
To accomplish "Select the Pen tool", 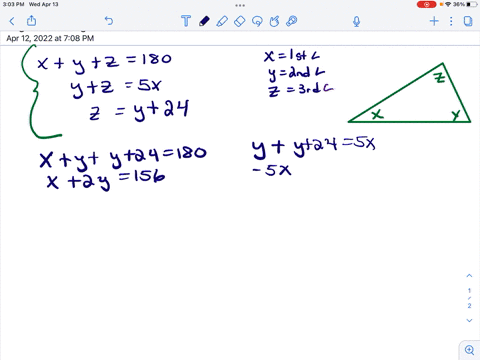I will coord(204,21).
